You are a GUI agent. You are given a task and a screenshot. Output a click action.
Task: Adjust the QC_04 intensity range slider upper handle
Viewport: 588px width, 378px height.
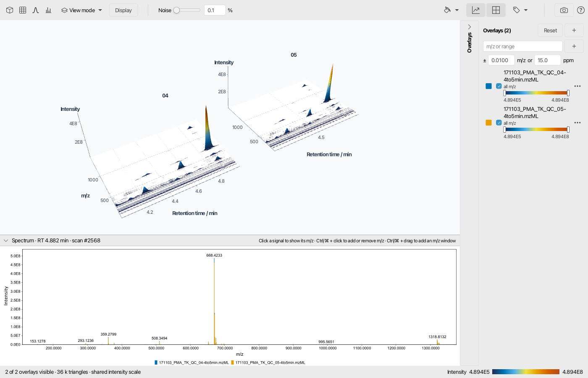[x=568, y=93]
